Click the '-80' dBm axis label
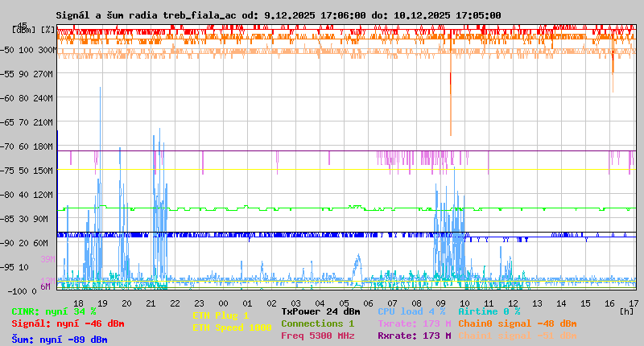 click(7, 195)
